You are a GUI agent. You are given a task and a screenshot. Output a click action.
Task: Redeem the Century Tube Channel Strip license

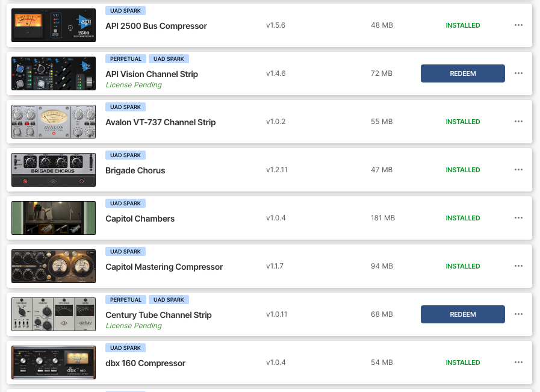click(x=462, y=314)
